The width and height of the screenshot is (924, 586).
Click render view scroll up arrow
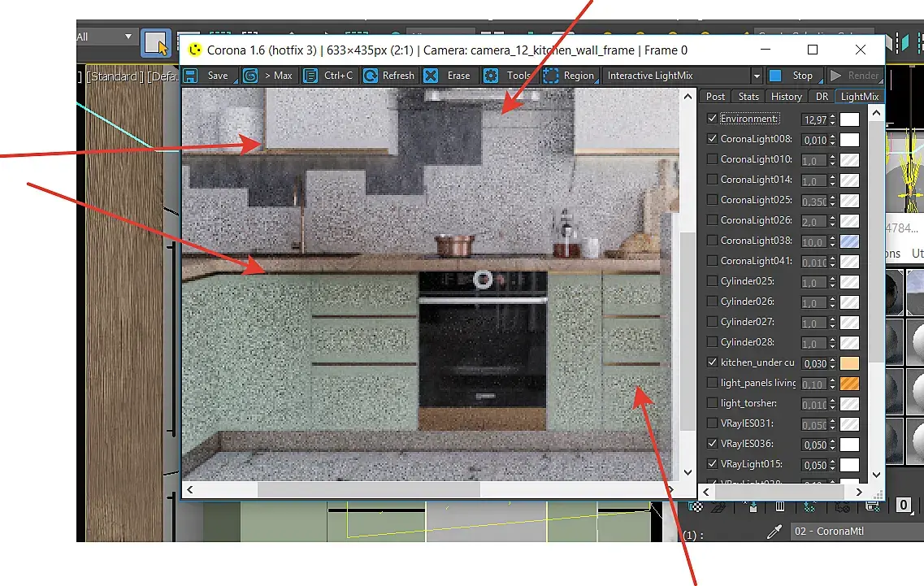[x=688, y=96]
